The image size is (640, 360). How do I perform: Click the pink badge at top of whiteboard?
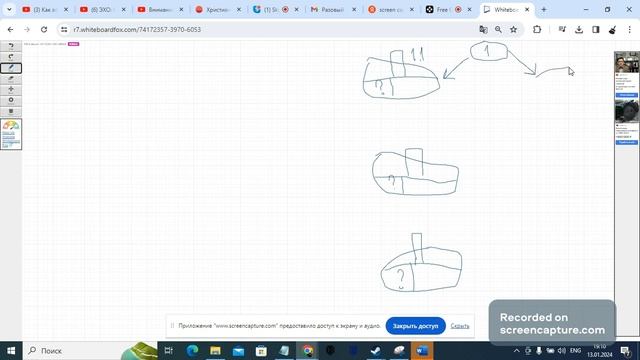(73, 44)
